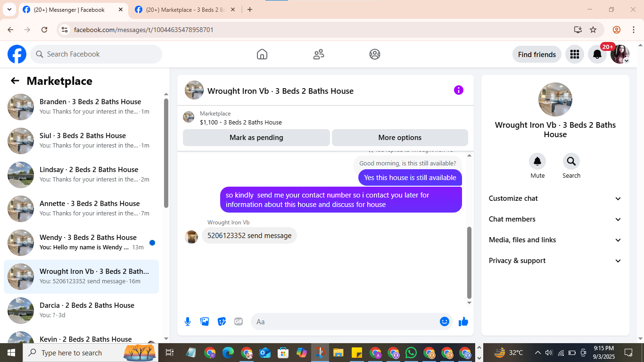Open the Annette 3 Beds 2 Baths conversation

81,209
